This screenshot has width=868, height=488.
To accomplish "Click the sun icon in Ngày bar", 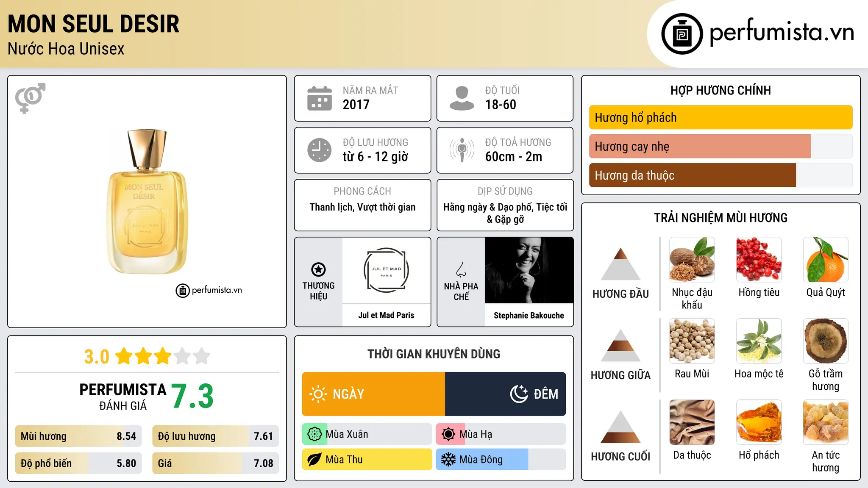I will pyautogui.click(x=318, y=394).
